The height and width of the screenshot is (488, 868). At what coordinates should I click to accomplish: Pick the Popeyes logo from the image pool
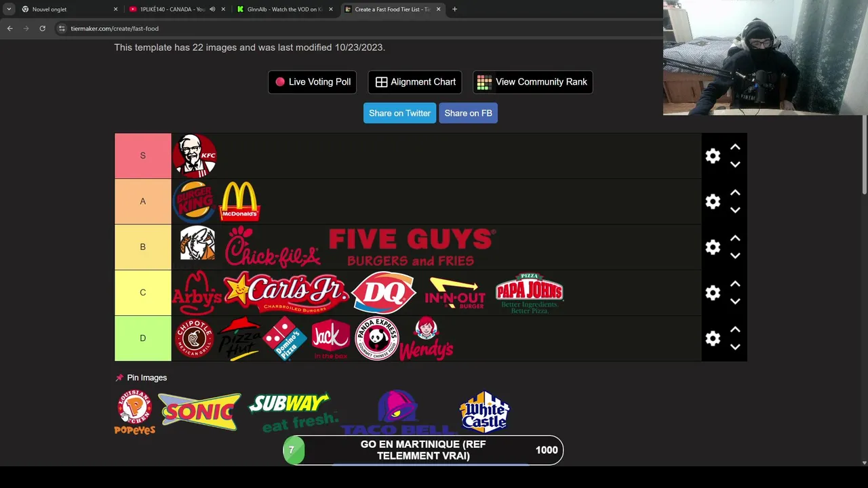134,412
